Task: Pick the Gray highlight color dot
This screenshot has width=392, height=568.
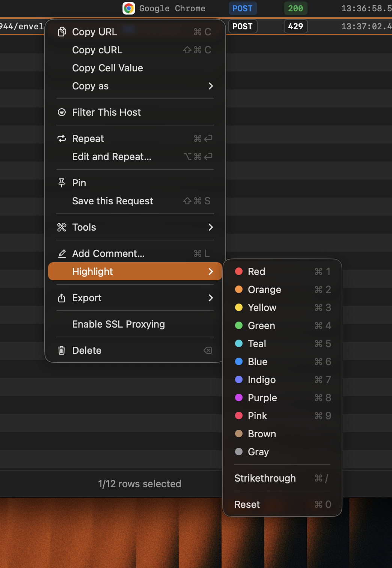Action: click(239, 452)
